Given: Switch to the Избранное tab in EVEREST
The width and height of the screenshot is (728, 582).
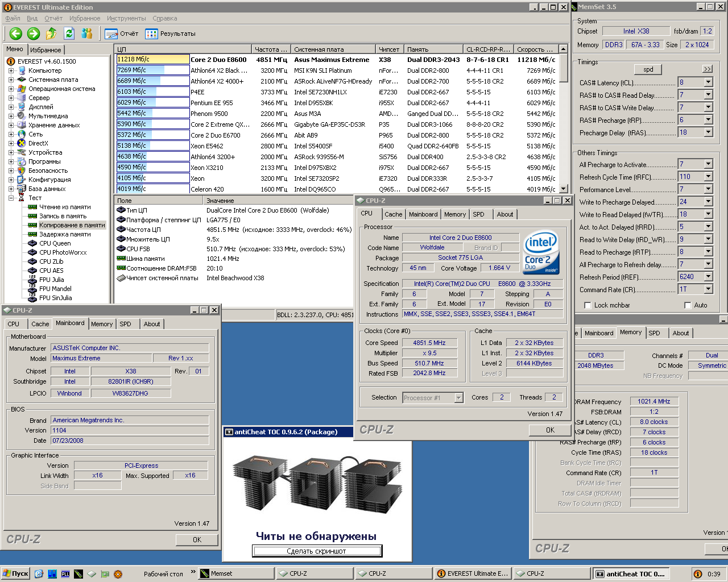Looking at the screenshot, I should 45,50.
